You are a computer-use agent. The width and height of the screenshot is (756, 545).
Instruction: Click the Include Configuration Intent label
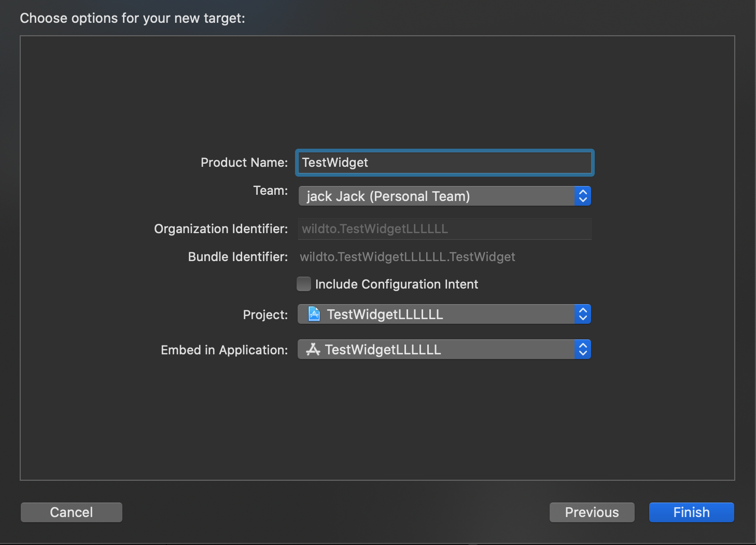397,284
